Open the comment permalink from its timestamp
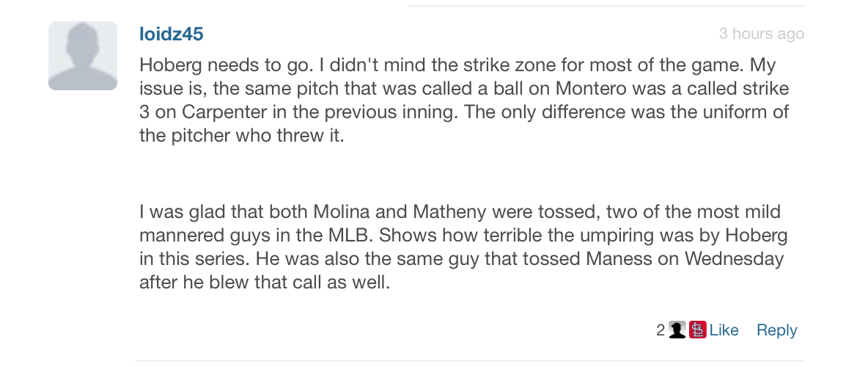 pyautogui.click(x=761, y=34)
